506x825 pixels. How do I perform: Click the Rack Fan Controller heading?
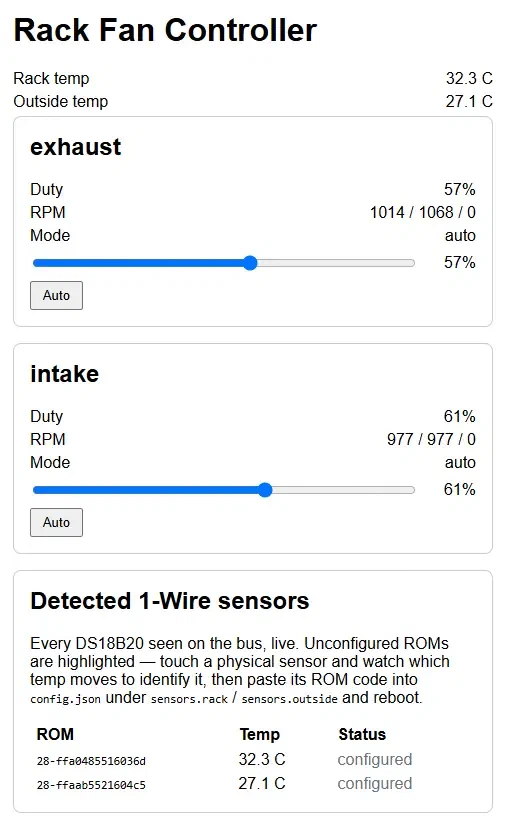coord(165,30)
